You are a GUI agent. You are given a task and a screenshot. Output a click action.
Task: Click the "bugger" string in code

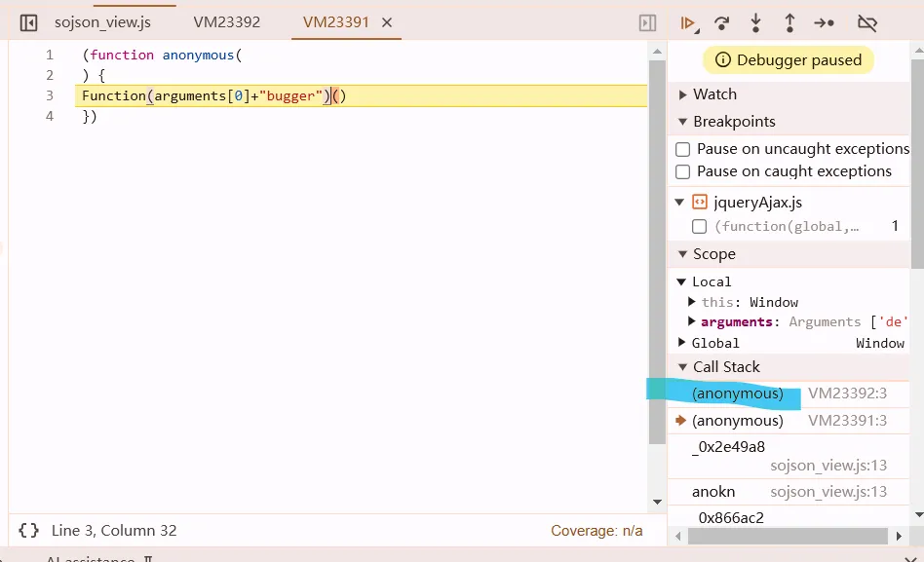291,95
